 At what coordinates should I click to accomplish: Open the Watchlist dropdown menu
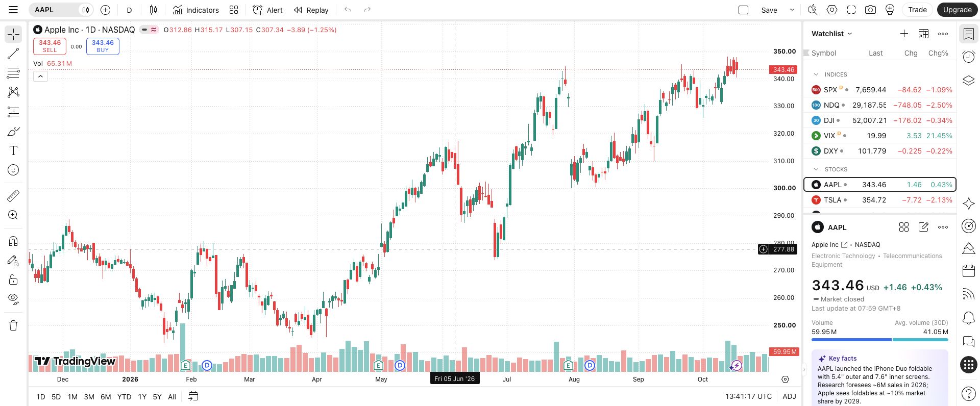pos(832,34)
